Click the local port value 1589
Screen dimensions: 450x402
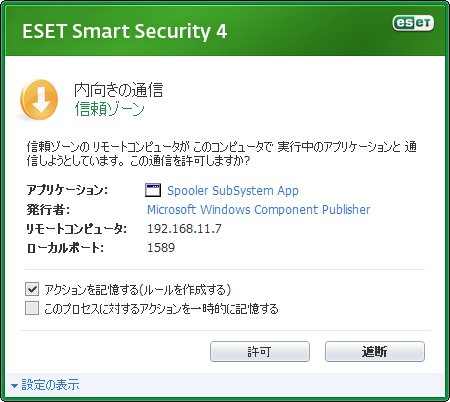pos(161,248)
